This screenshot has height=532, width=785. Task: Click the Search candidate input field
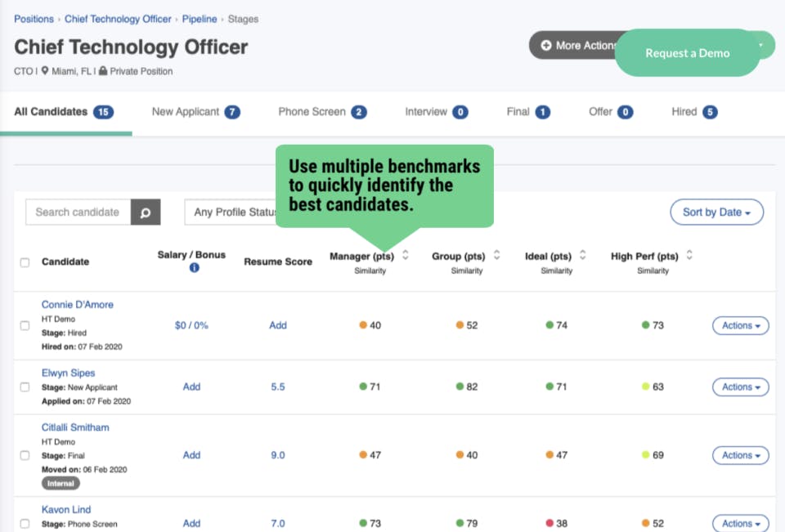tap(78, 212)
